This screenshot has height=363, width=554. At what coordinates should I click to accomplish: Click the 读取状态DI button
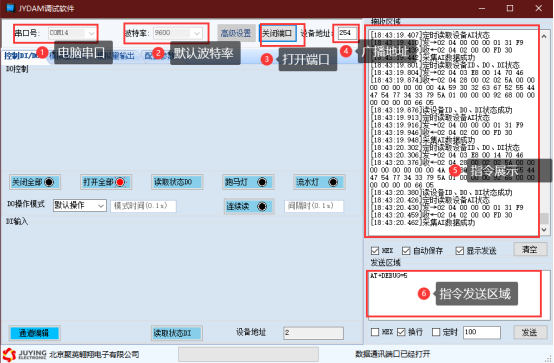(177, 333)
